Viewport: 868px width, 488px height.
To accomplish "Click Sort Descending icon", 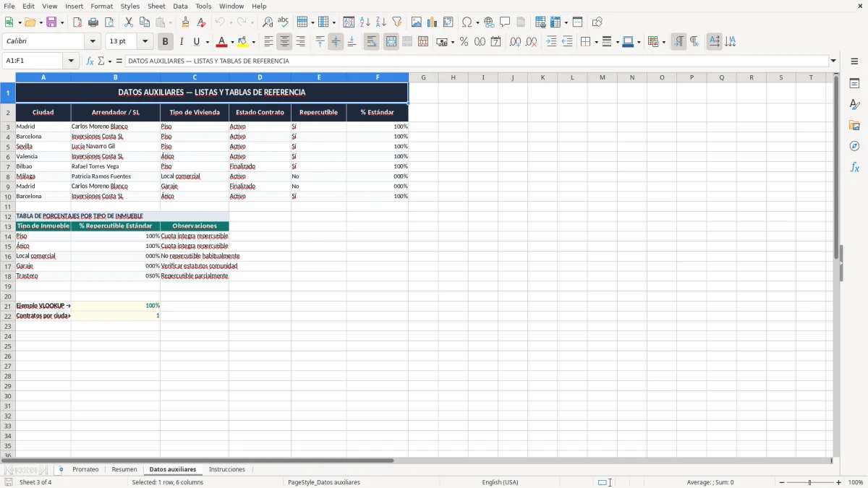I will [x=381, y=22].
